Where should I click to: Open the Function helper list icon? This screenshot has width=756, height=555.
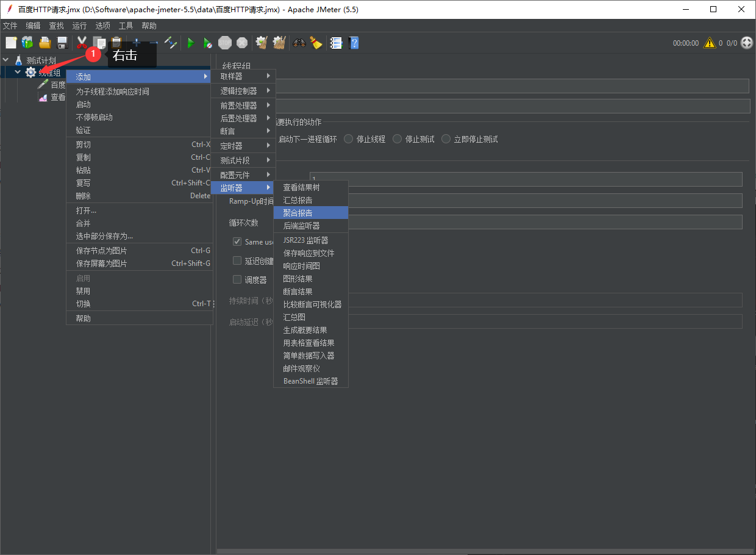pyautogui.click(x=335, y=43)
